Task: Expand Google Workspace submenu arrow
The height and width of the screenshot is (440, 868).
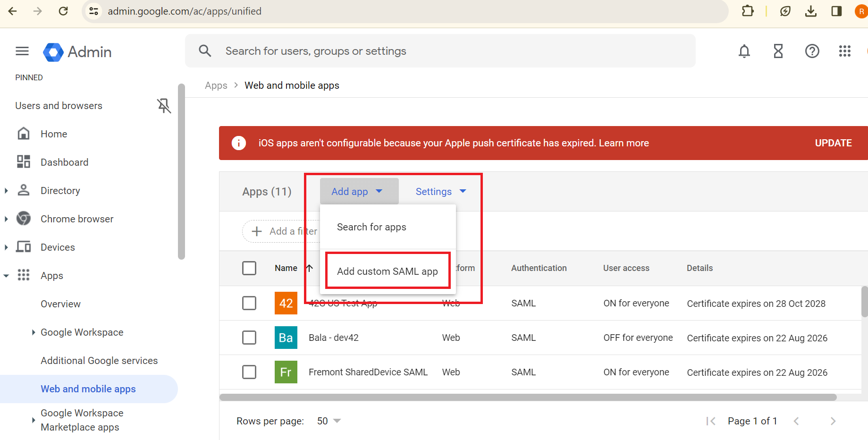Action: [x=34, y=332]
